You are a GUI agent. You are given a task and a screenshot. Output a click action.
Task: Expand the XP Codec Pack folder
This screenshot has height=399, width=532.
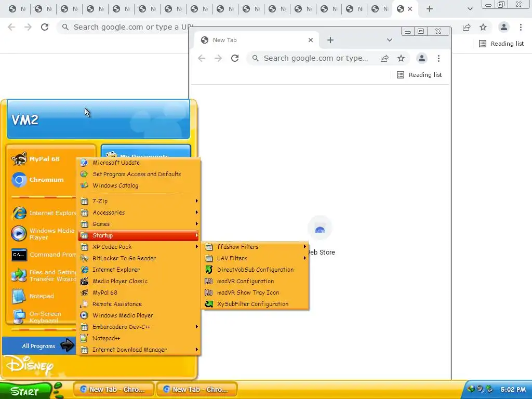139,247
